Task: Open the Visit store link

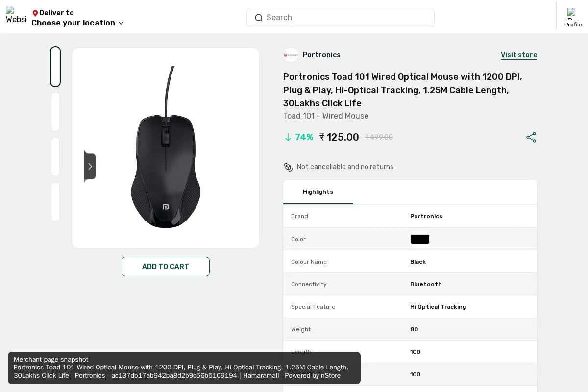Action: (519, 55)
